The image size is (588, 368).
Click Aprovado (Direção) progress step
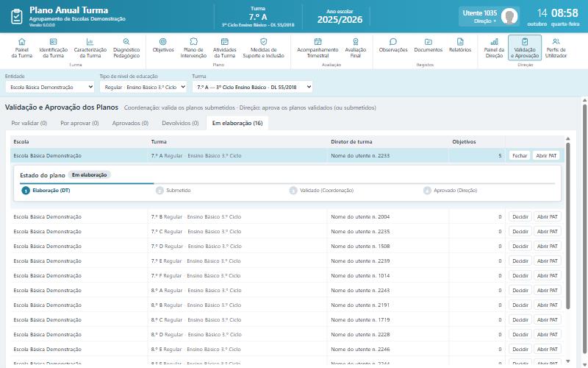coord(451,191)
